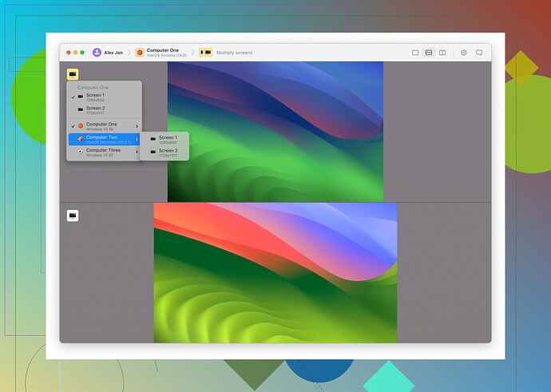This screenshot has height=392, width=551.
Task: Select the horizontal split layout icon
Action: (429, 53)
